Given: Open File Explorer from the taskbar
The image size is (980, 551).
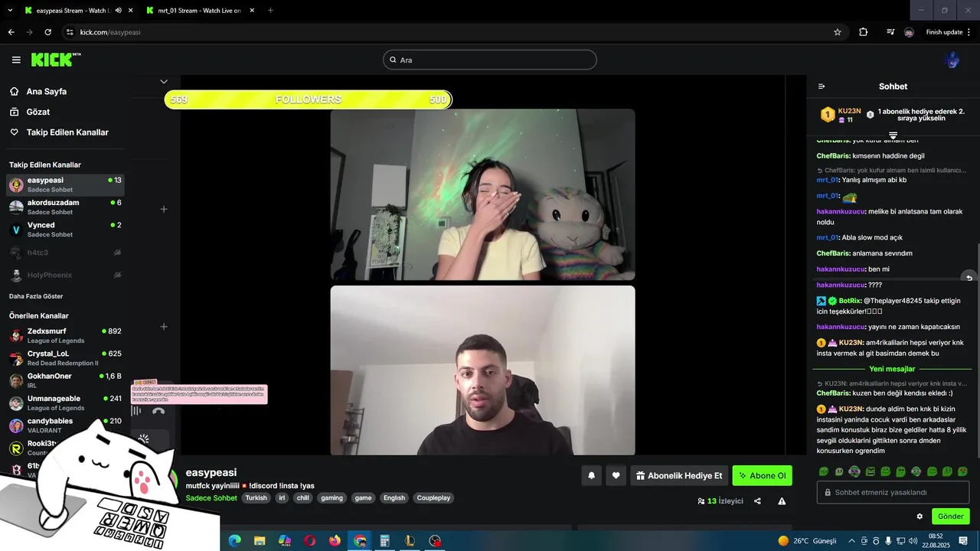Looking at the screenshot, I should (260, 541).
